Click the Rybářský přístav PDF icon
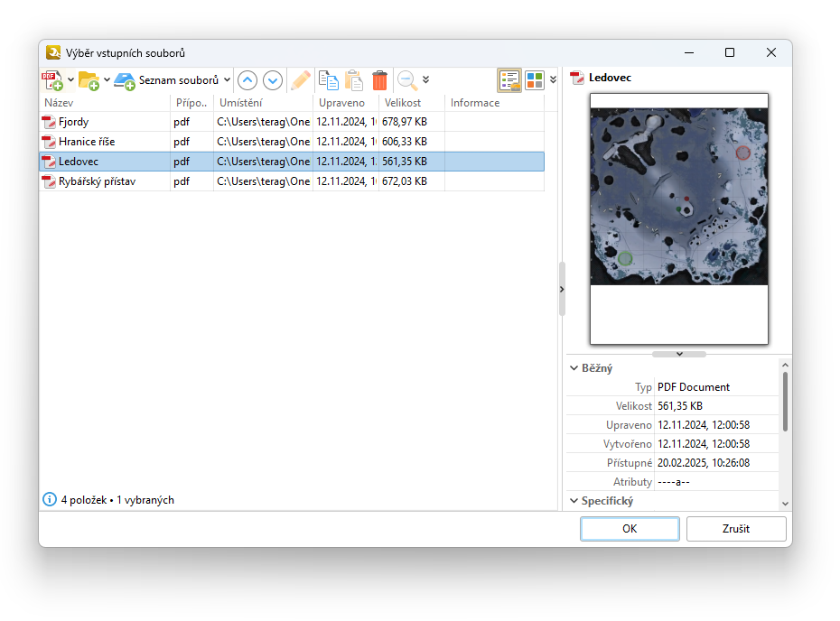The height and width of the screenshot is (621, 840). click(x=50, y=181)
